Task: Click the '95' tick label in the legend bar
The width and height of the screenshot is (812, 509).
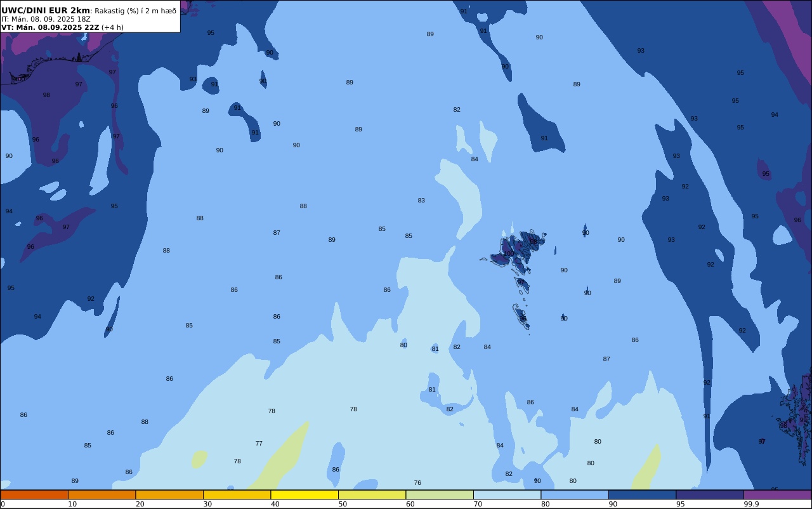Action: point(680,504)
